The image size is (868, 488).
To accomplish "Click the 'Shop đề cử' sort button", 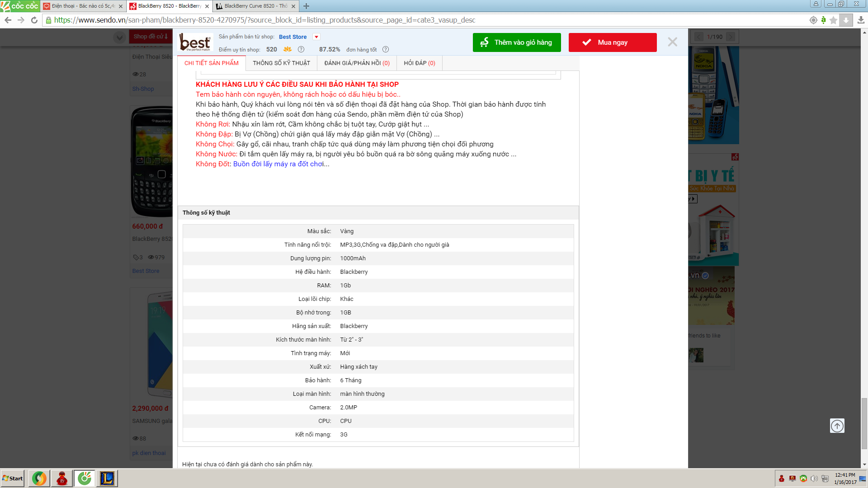I will coord(151,37).
